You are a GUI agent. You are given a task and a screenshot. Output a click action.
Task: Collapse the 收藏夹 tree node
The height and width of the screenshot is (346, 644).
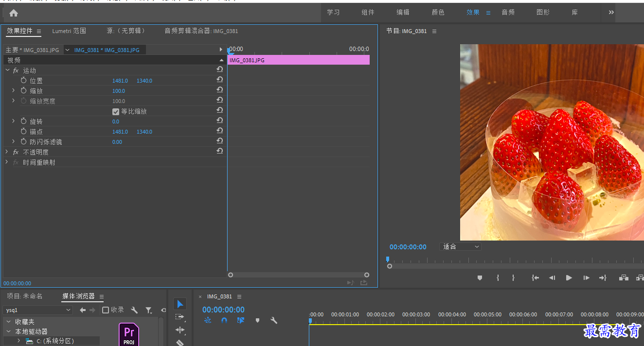coord(8,322)
